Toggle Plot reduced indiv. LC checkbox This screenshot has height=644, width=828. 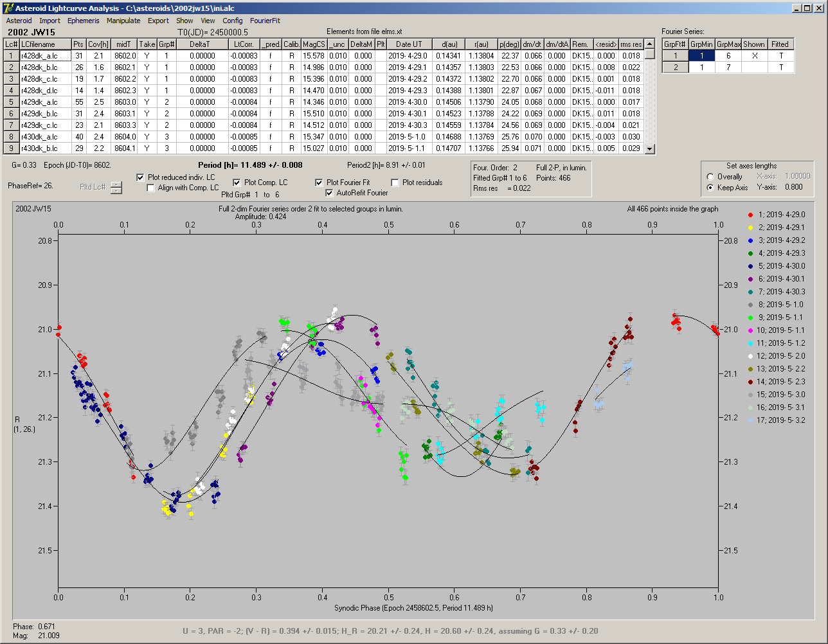pyautogui.click(x=141, y=177)
